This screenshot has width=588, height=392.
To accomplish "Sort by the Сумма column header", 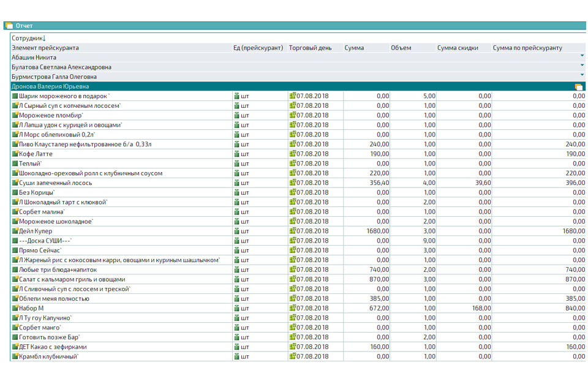I will [x=354, y=48].
